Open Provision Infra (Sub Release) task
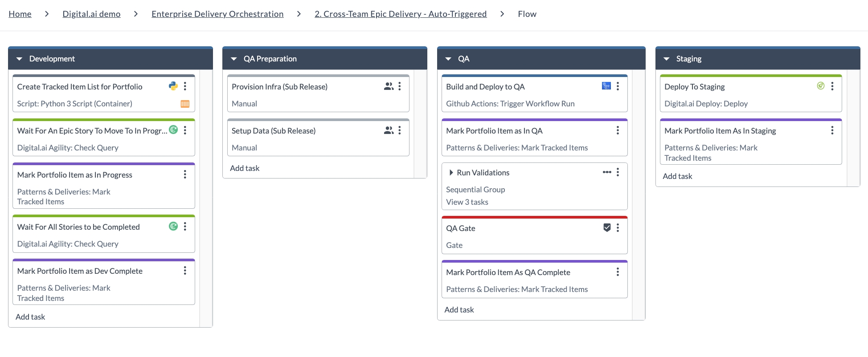Viewport: 868px width, 357px height. coord(279,87)
